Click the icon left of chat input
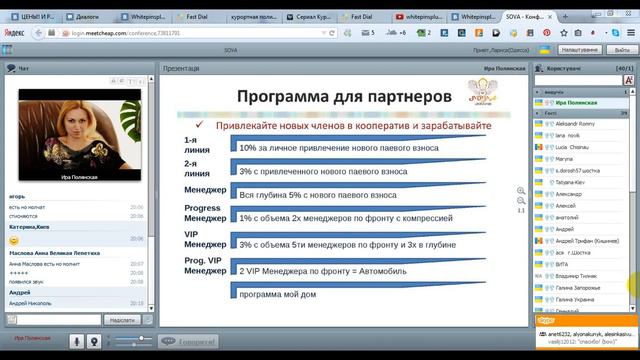 pos(12,320)
